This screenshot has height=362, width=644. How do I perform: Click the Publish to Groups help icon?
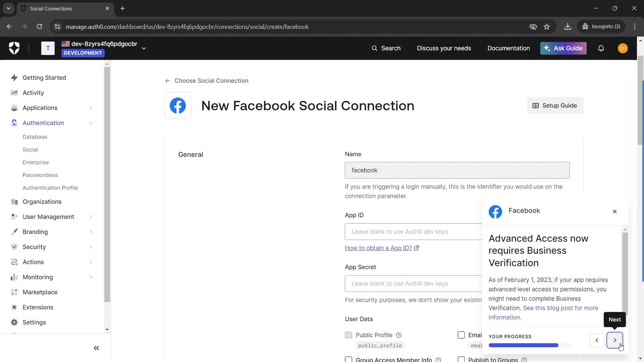pyautogui.click(x=524, y=360)
